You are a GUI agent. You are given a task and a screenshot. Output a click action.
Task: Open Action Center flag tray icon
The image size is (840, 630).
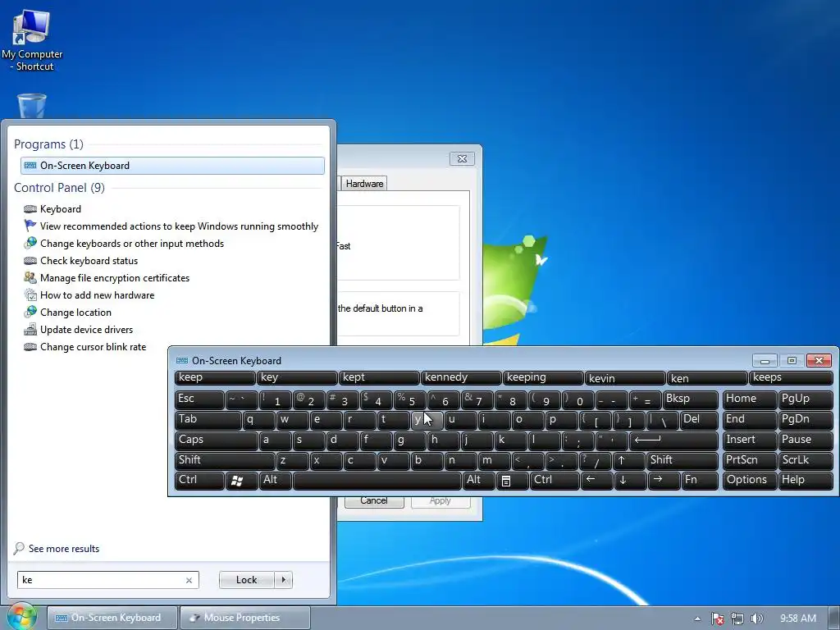[x=717, y=619]
